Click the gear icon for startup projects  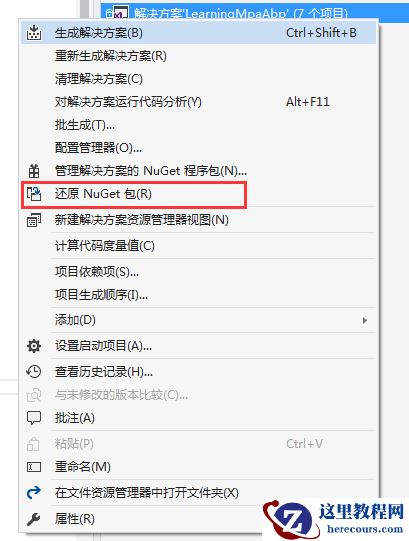pos(34,346)
